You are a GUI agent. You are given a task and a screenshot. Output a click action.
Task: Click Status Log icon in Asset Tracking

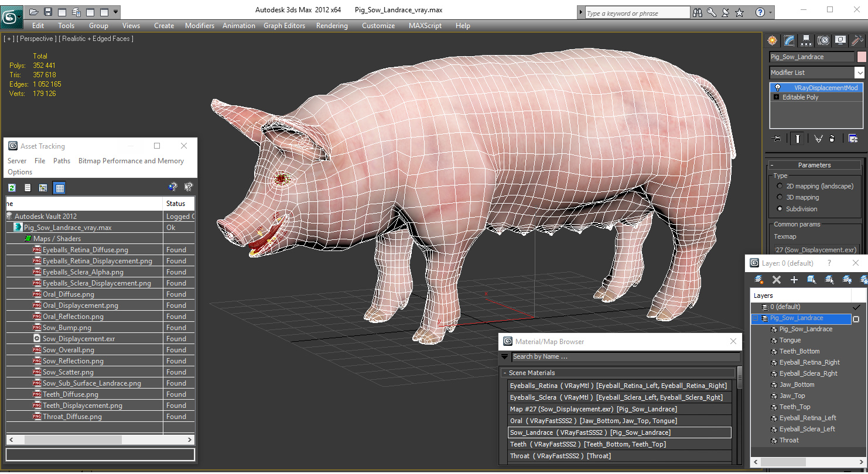coord(28,188)
